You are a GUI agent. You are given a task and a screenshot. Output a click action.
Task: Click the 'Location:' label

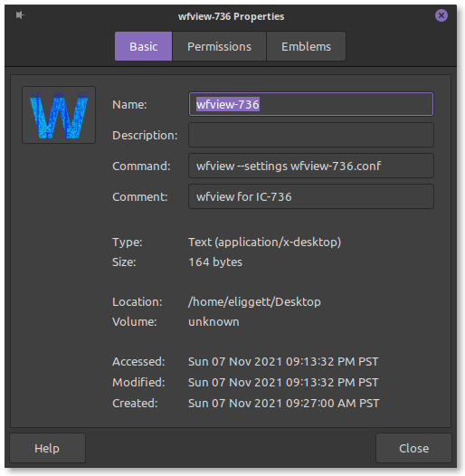[138, 302]
